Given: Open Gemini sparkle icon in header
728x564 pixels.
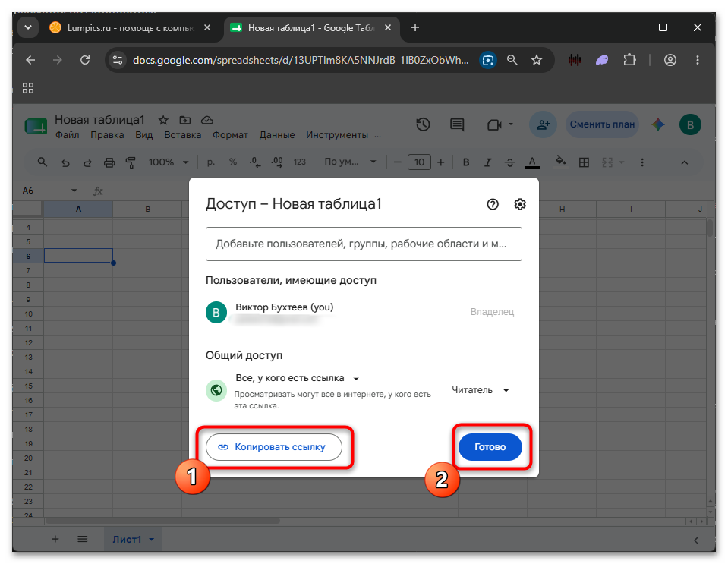Looking at the screenshot, I should pos(658,124).
